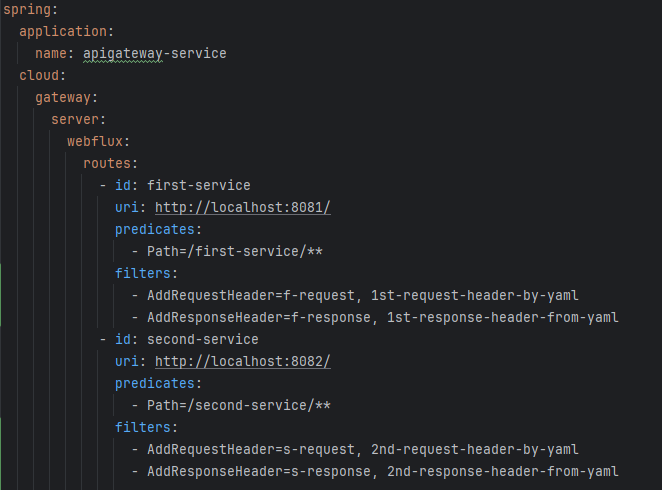Click the apigateway-service name value
662x490 pixels.
(x=154, y=53)
